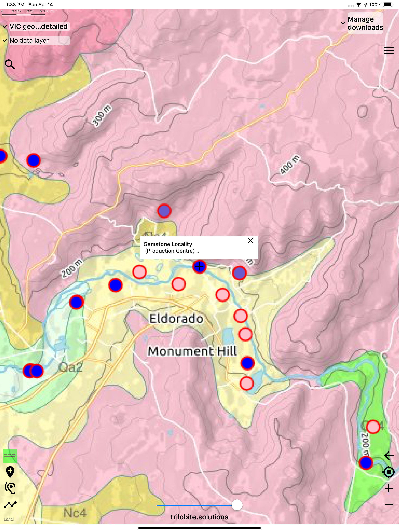Open the hamburger menu
Viewport: 399px width, 532px height.
[388, 51]
